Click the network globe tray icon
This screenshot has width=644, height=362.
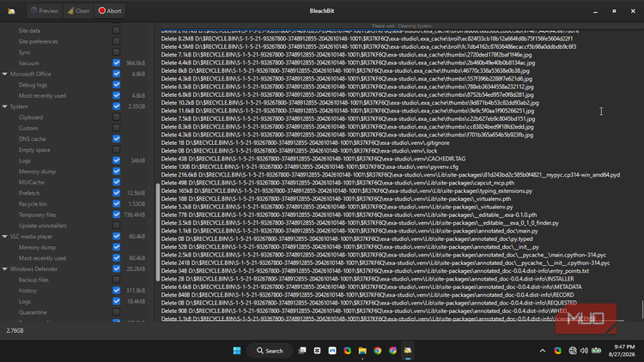[573, 351]
